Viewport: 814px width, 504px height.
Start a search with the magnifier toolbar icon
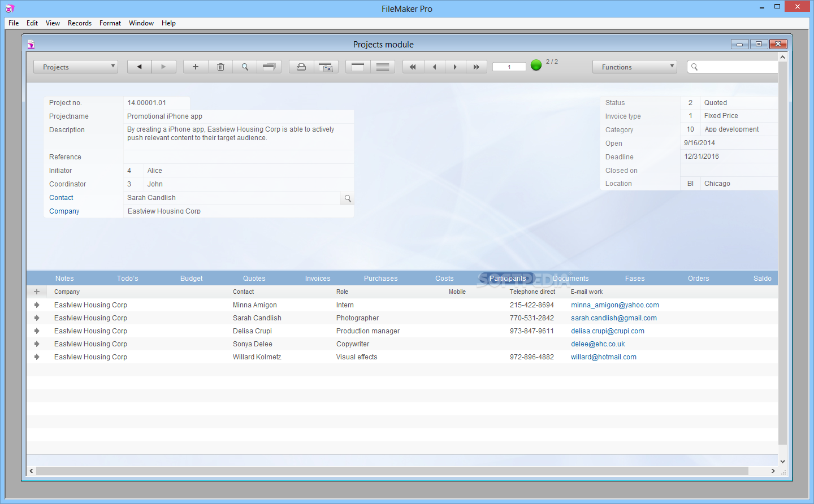pos(245,67)
